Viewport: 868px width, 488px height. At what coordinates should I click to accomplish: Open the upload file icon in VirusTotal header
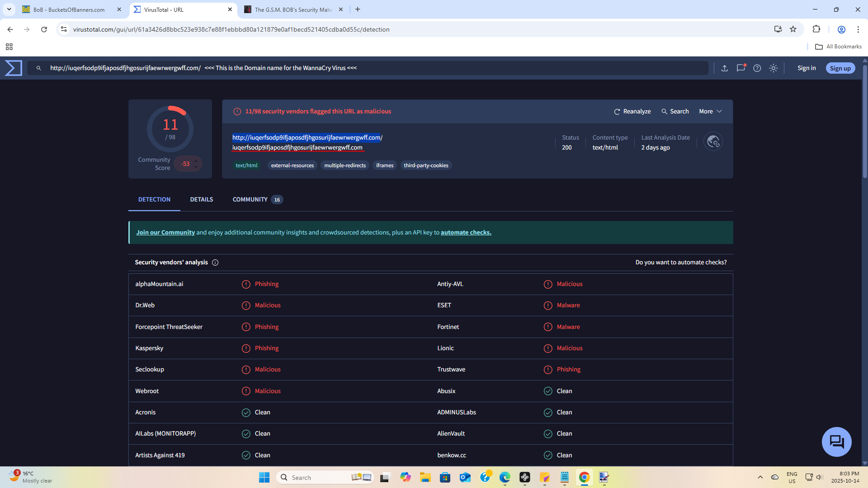[725, 68]
